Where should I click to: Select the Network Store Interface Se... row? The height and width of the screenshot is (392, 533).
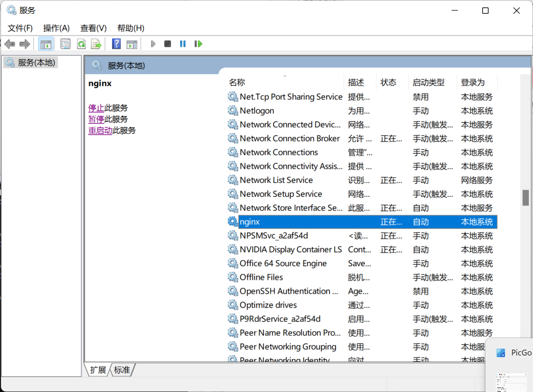coord(362,208)
